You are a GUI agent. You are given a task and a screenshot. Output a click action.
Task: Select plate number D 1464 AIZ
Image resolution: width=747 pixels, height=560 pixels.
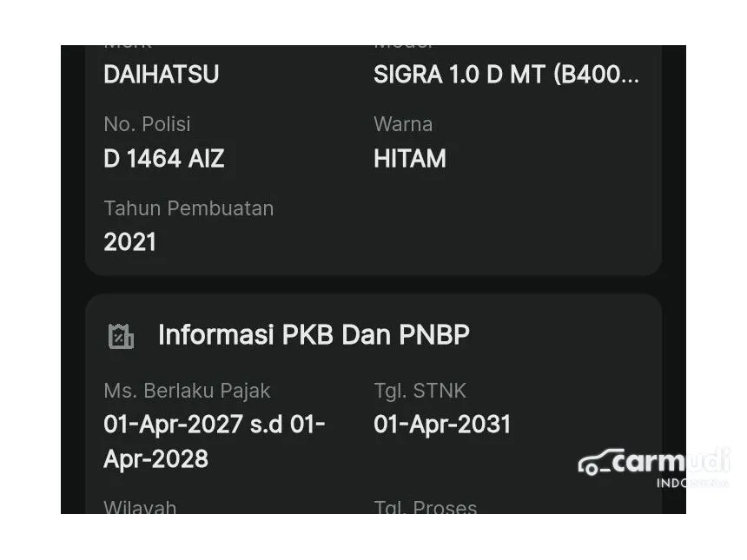163,159
